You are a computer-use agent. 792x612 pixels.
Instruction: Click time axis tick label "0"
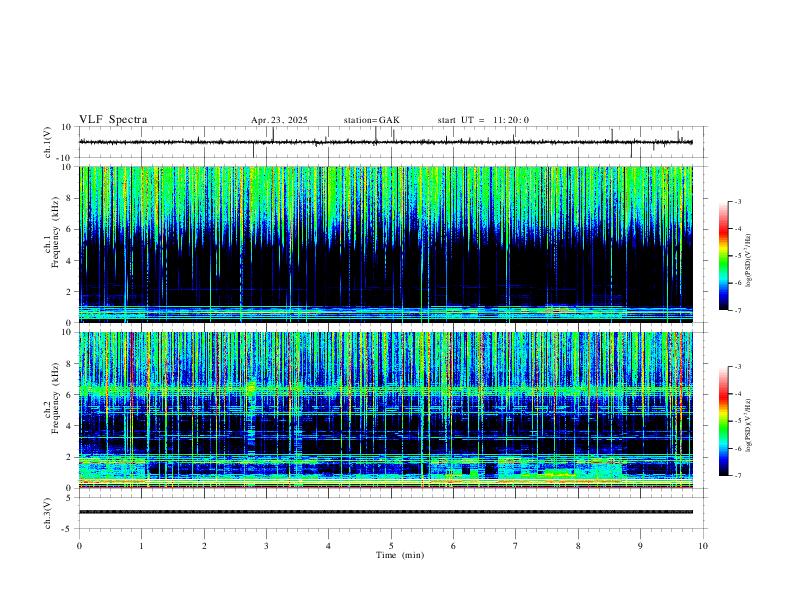[x=79, y=546]
